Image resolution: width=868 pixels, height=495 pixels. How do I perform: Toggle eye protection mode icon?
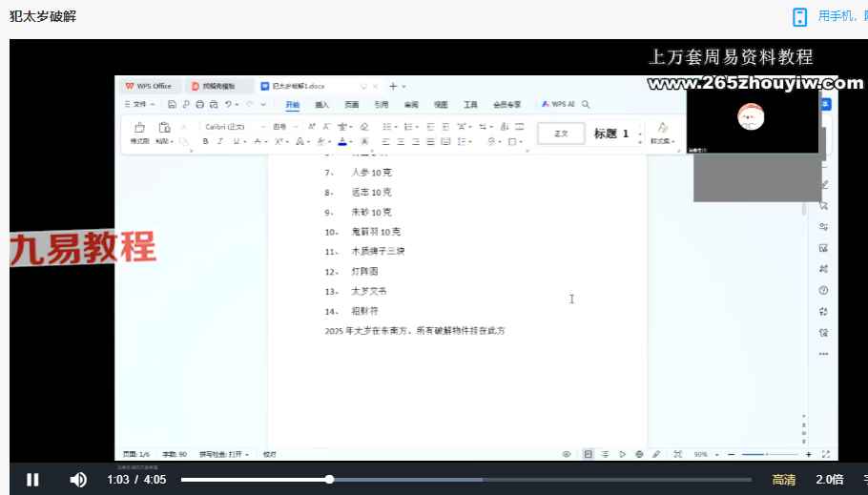coord(567,454)
